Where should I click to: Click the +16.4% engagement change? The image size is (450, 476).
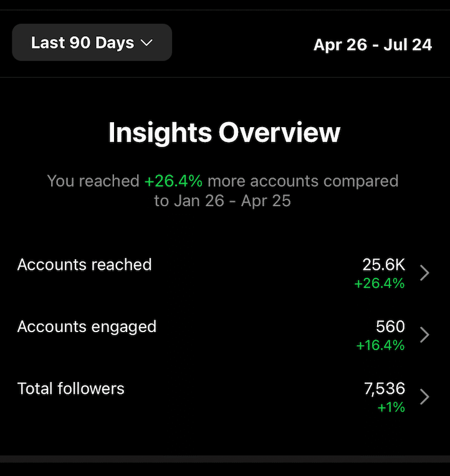click(380, 345)
